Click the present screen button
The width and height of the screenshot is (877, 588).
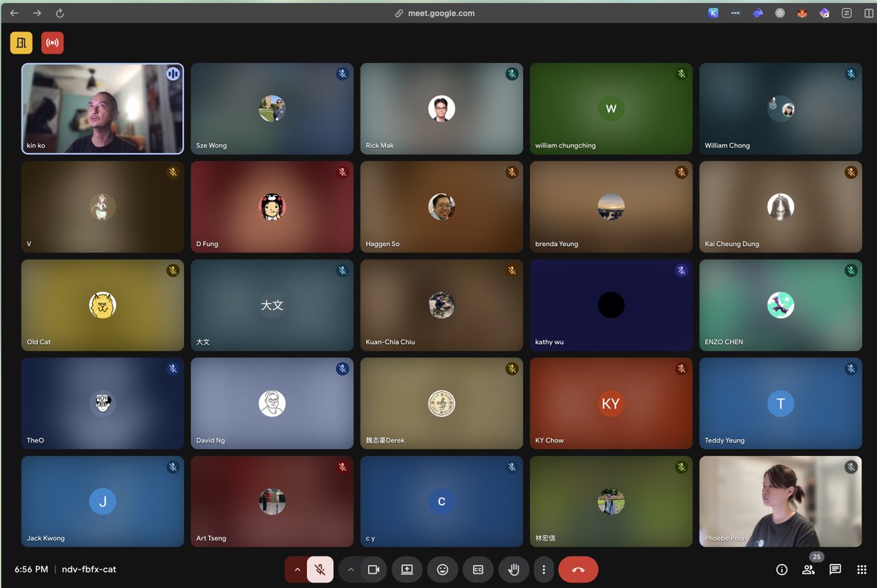[407, 570]
